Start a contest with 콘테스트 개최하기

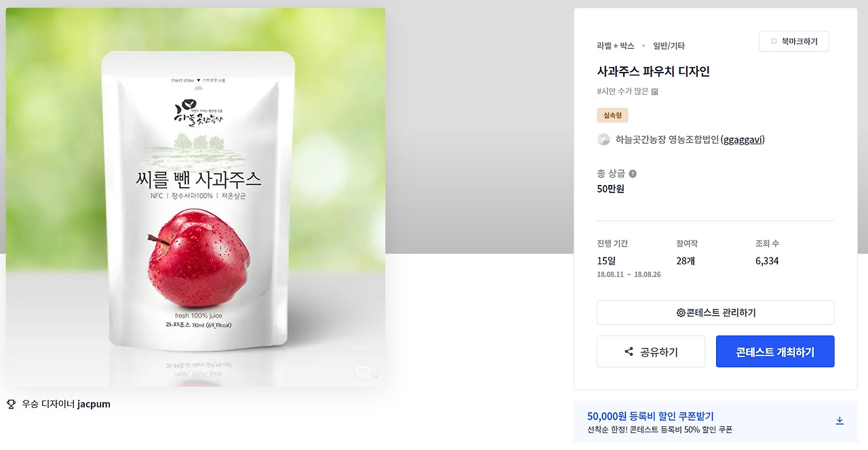pos(775,352)
